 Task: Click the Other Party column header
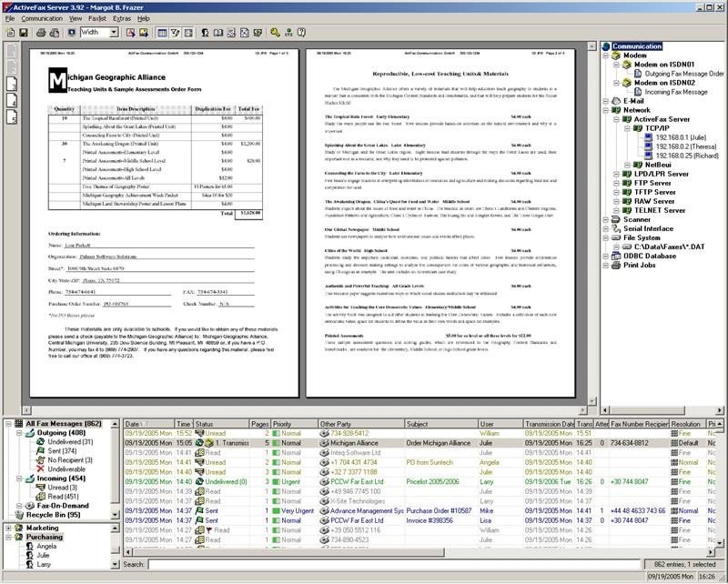[x=361, y=424]
